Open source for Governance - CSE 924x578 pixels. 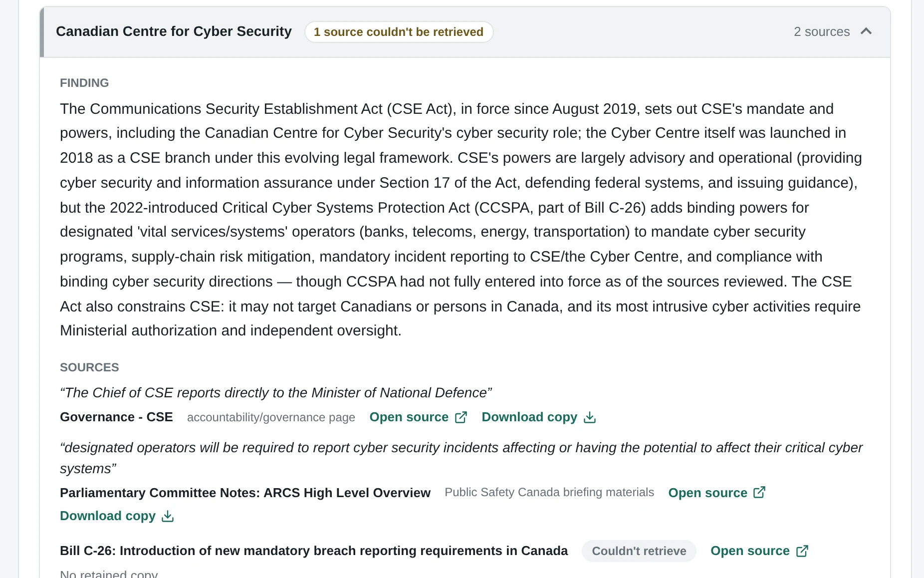coord(418,417)
